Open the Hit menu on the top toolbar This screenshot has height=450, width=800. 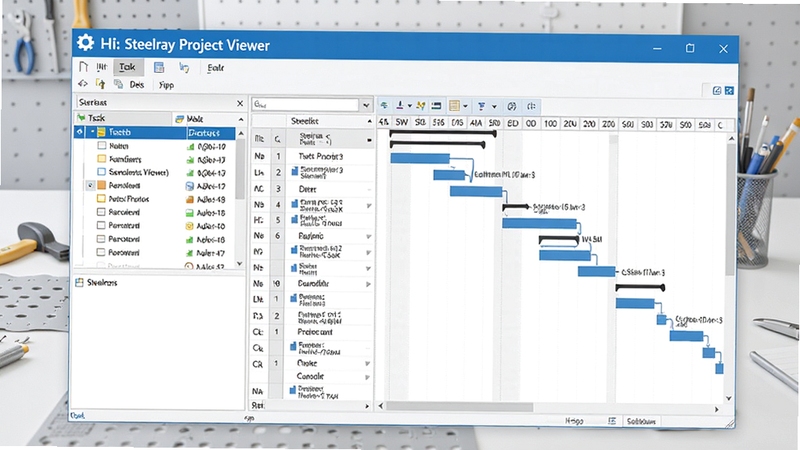point(102,67)
